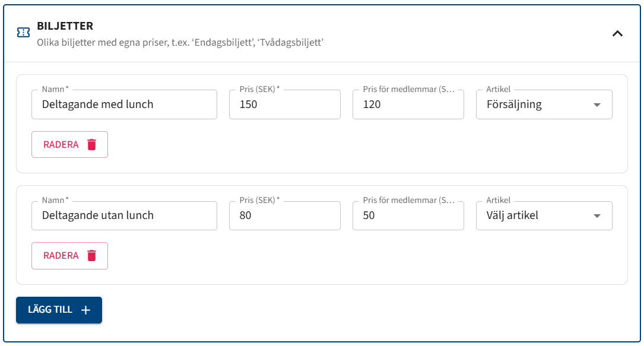Click dropdown arrow next to Välj artikel
Image resolution: width=644 pixels, height=346 pixels.
click(x=597, y=216)
